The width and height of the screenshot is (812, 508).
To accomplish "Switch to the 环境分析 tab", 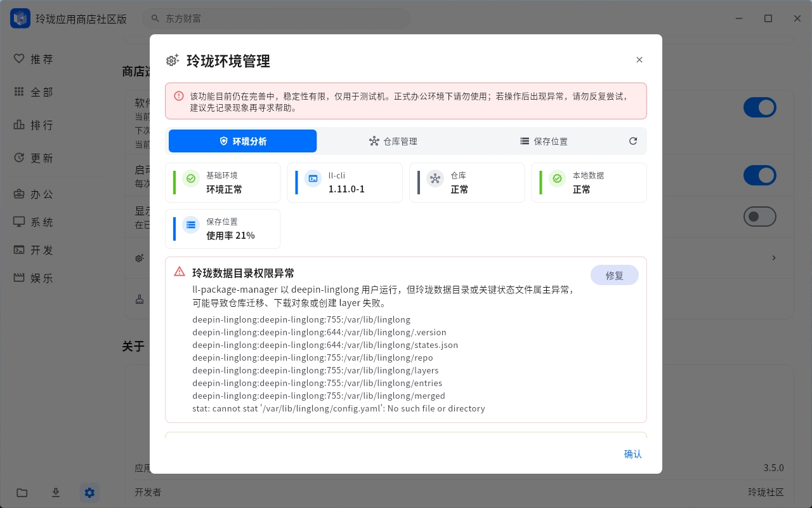I will [x=242, y=141].
